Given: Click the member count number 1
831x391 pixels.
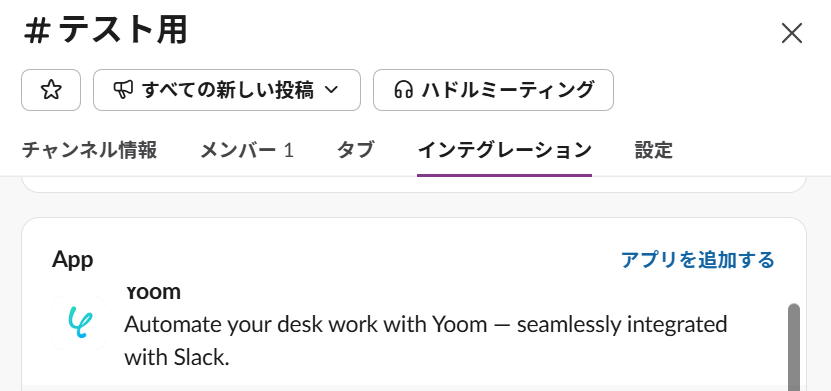Looking at the screenshot, I should click(x=288, y=150).
